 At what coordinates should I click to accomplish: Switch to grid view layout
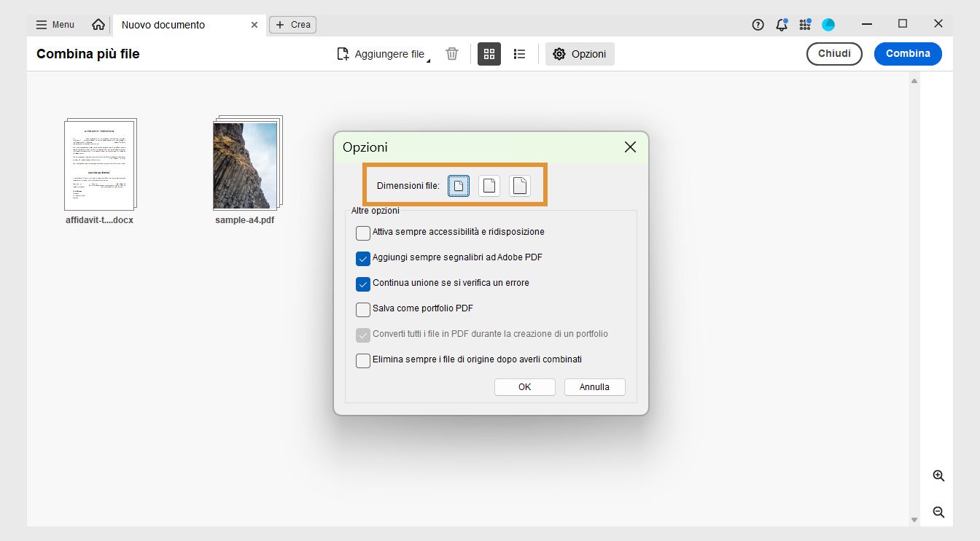(x=489, y=53)
